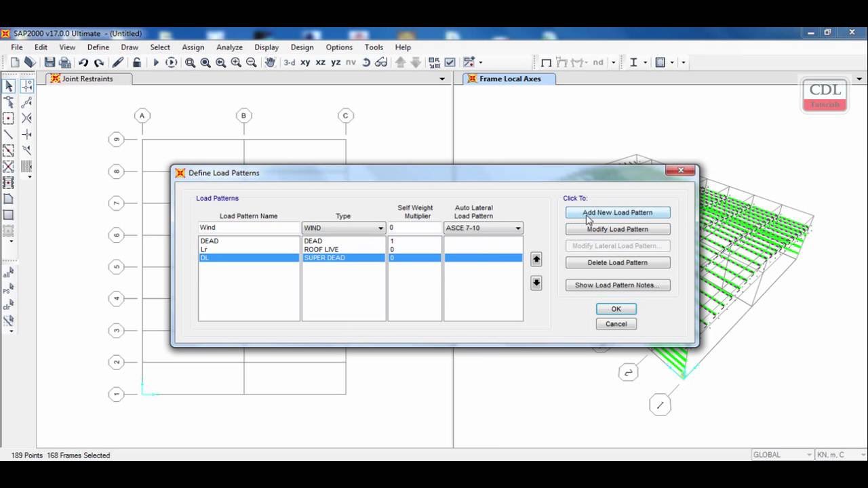The width and height of the screenshot is (868, 488).
Task: Set view to xz plane
Action: 321,62
